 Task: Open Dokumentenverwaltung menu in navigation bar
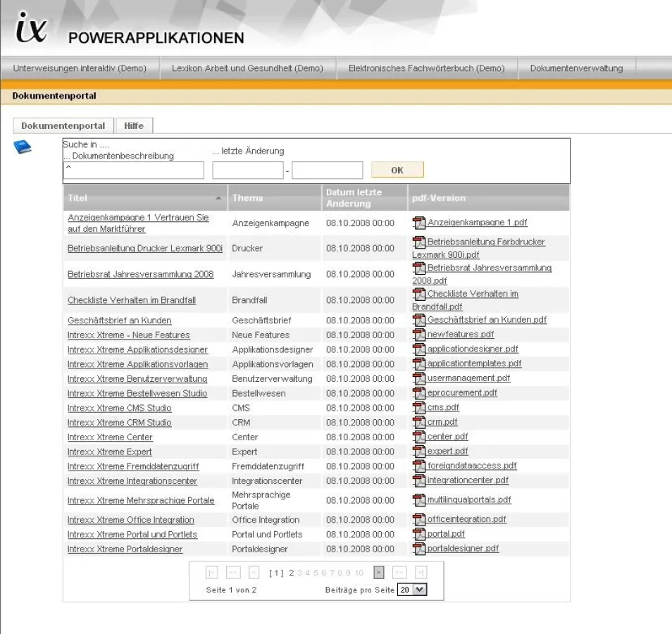click(x=576, y=68)
